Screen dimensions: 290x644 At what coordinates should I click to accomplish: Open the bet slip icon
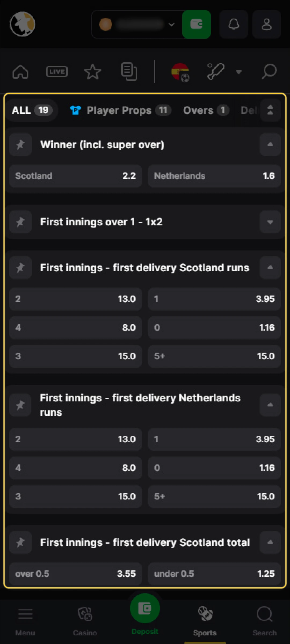click(129, 71)
